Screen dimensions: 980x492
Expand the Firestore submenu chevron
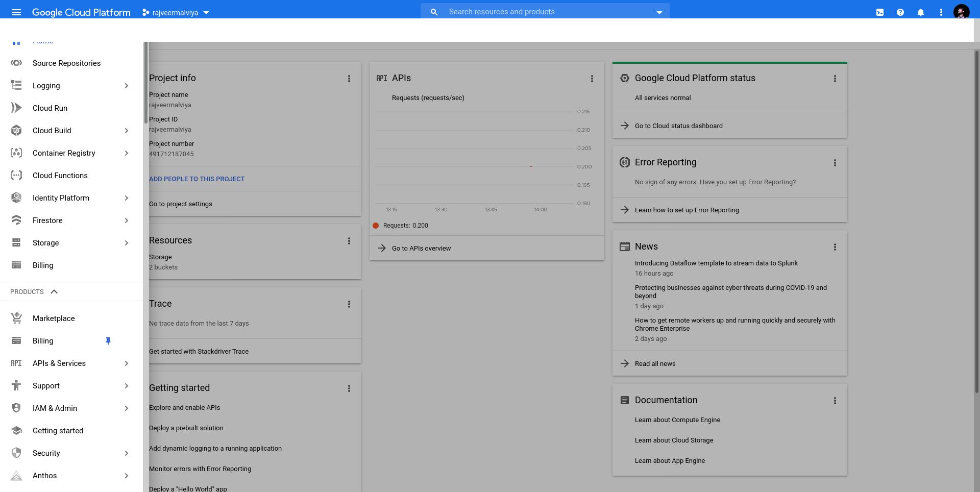126,220
